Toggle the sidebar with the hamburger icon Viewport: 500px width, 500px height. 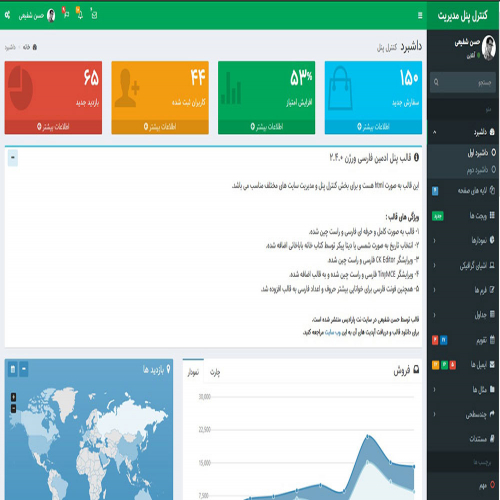coord(420,15)
